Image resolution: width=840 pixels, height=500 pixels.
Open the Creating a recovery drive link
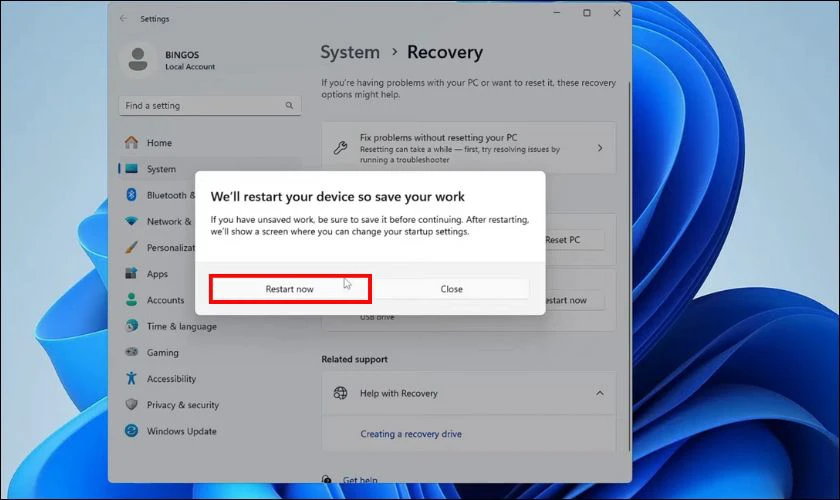(x=411, y=434)
